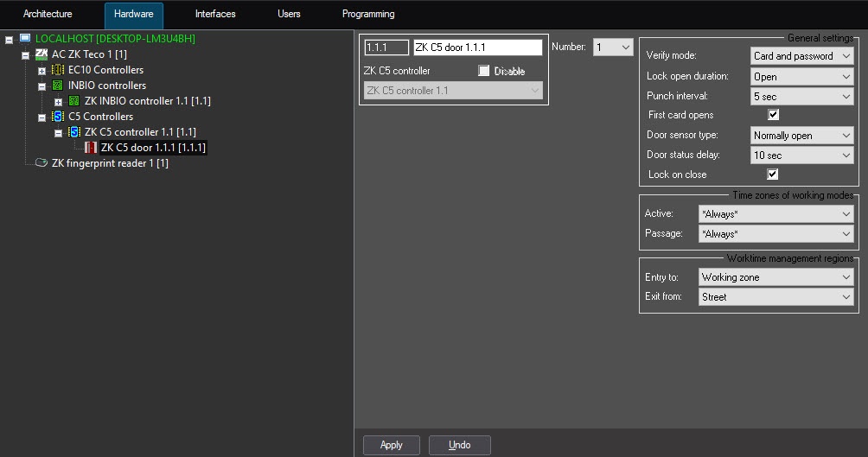Click the ZK C5 controller 1.1 icon
The height and width of the screenshot is (457, 868).
click(73, 131)
